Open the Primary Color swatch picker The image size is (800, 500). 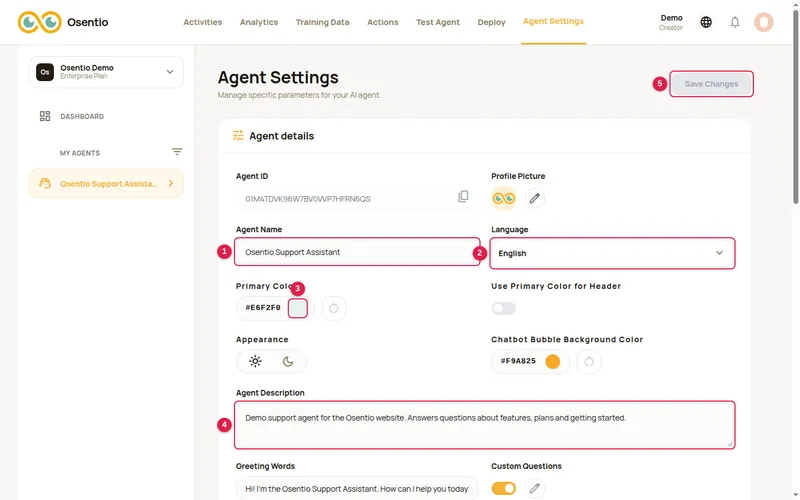297,308
